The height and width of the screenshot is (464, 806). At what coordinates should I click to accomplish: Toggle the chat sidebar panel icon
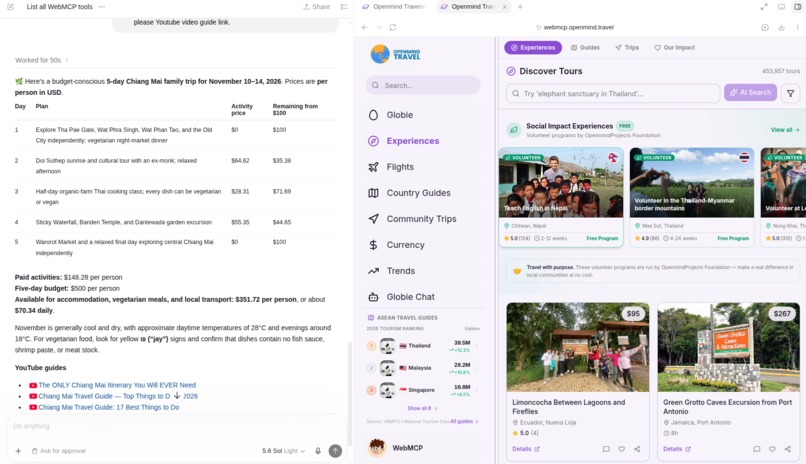tap(344, 7)
